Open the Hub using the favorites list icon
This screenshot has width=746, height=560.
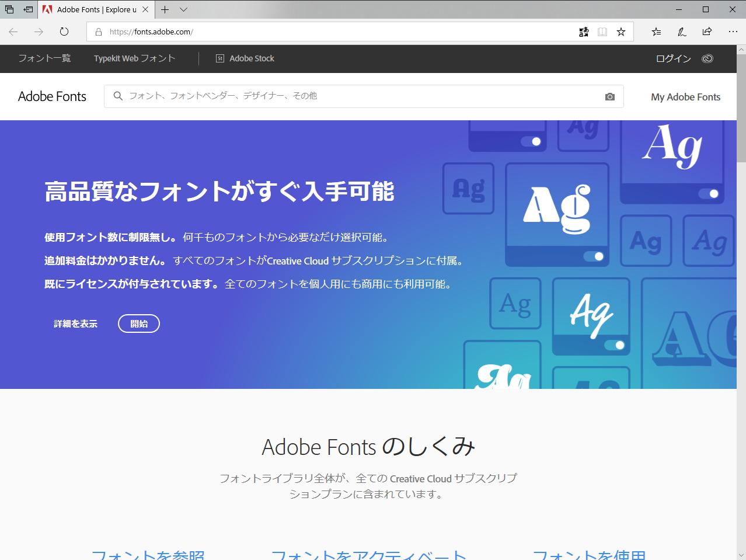(x=656, y=32)
